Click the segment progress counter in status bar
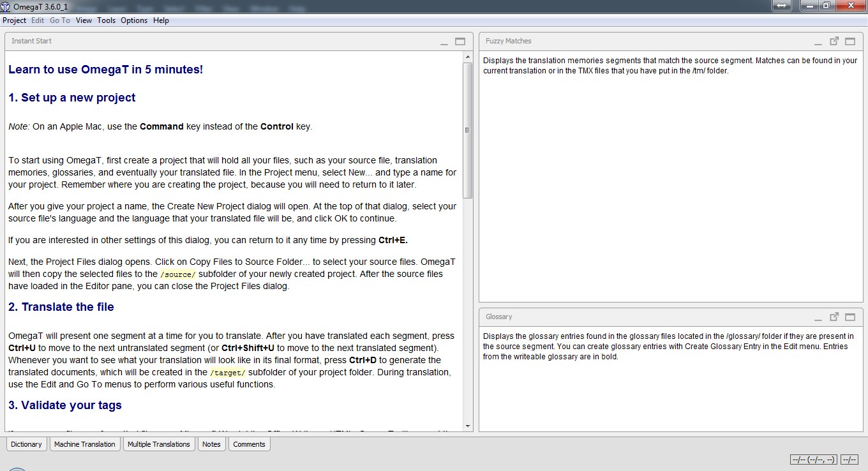868x471 pixels. [813, 460]
